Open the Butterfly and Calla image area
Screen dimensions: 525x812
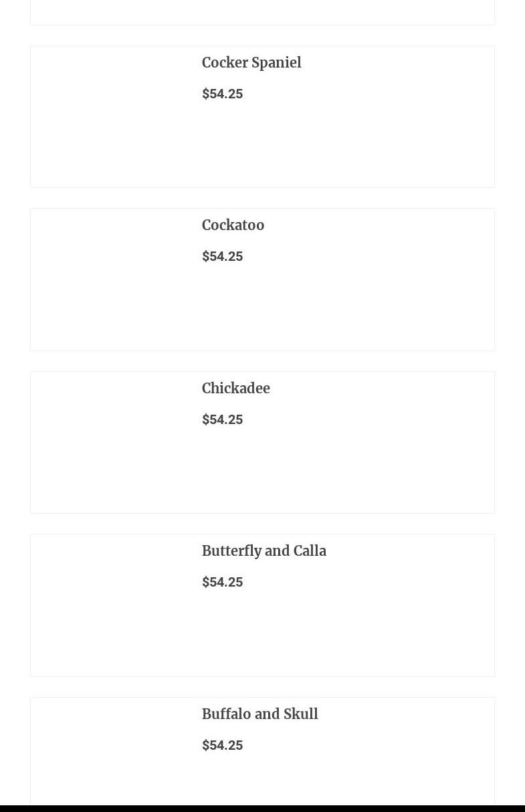(x=111, y=605)
